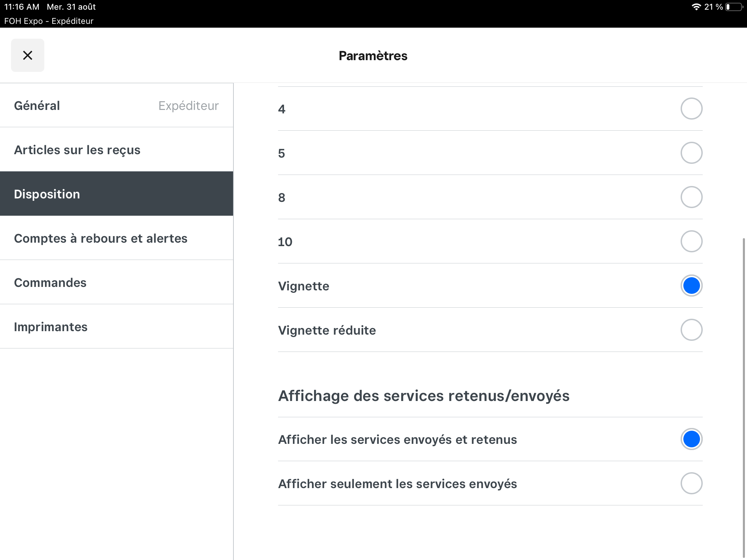Enable Afficher les services envoyés et retenus

pos(691,439)
